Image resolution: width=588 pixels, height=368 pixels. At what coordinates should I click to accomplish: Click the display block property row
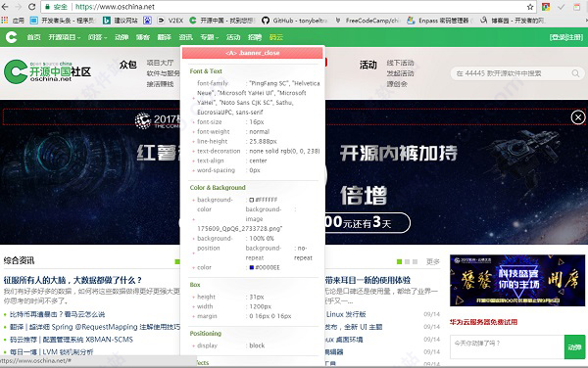pyautogui.click(x=256, y=345)
